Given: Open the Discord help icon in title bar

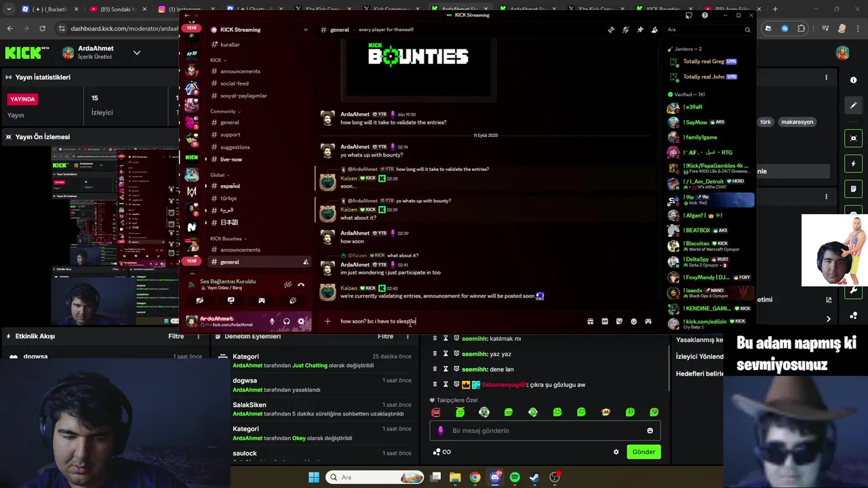Looking at the screenshot, I should 705,15.
